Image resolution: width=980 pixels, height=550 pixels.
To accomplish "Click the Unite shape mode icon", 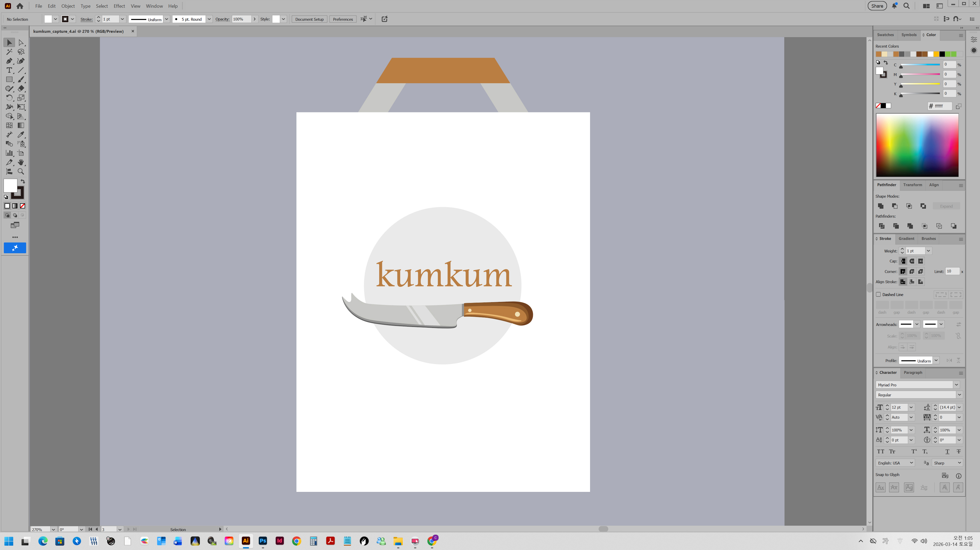I will (x=881, y=206).
